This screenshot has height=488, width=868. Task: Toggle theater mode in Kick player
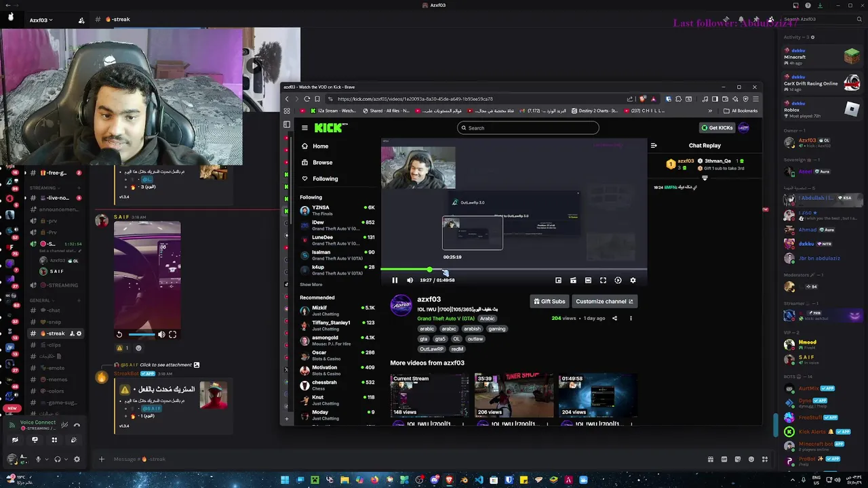588,280
